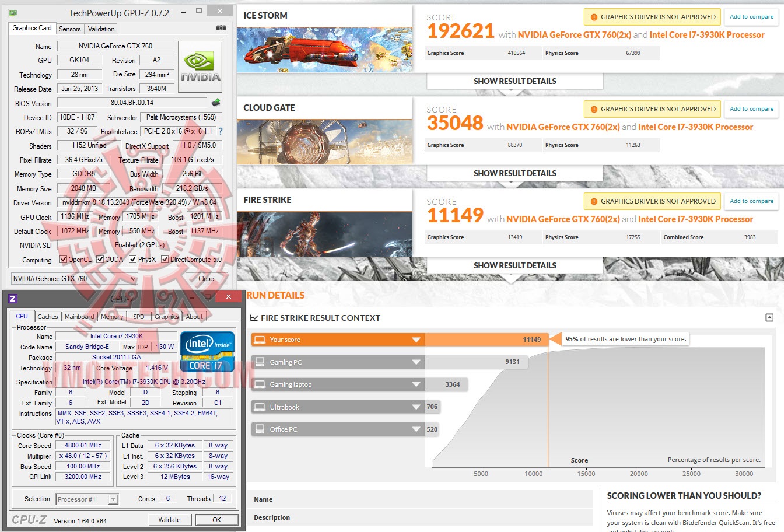The image size is (784, 532).
Task: Toggle the PhysX checkbox
Action: click(133, 260)
